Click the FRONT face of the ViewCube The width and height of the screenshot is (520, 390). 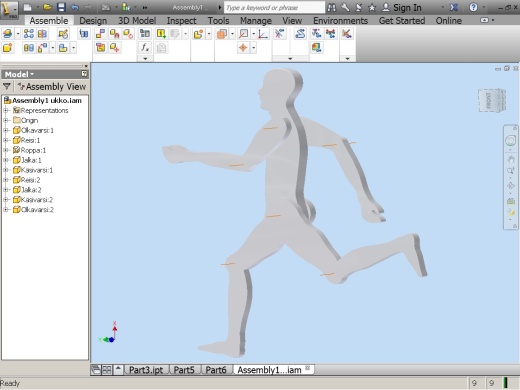click(488, 101)
